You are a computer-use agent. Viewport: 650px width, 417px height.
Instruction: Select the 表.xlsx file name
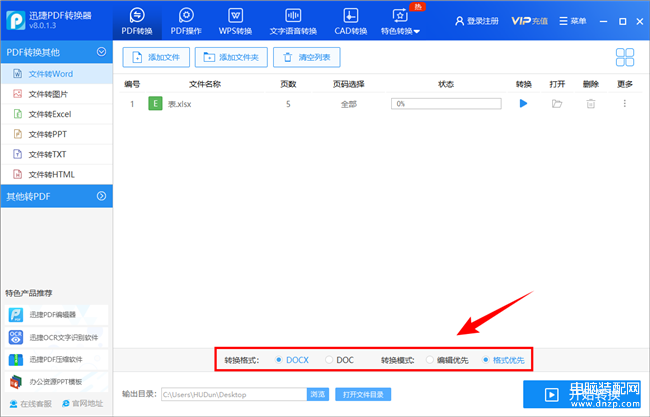tap(179, 104)
